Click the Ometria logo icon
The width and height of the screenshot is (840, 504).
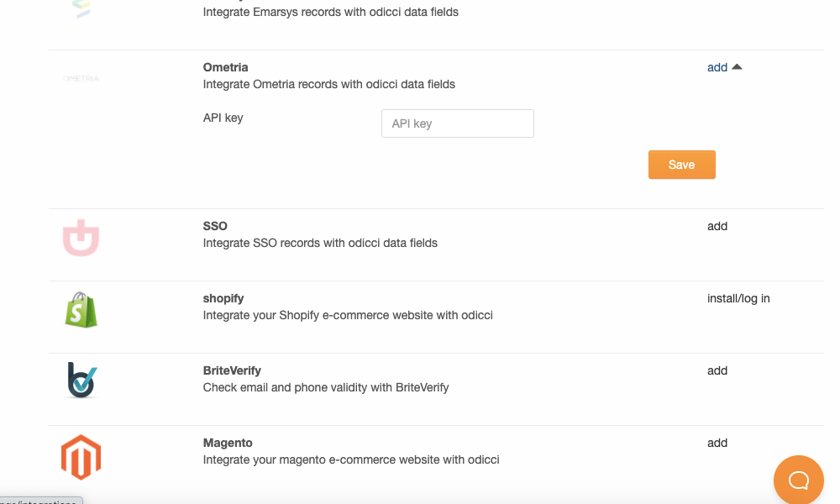(81, 78)
